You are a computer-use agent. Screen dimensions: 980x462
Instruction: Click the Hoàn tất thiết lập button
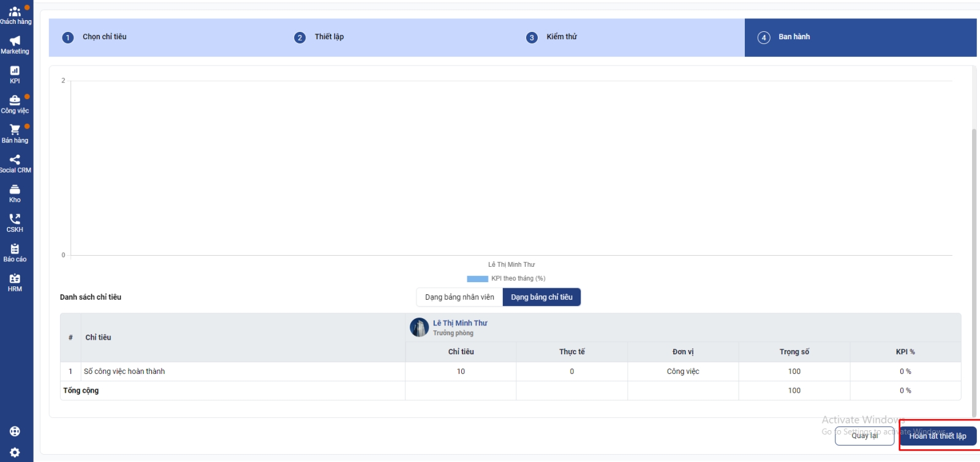[x=937, y=436]
